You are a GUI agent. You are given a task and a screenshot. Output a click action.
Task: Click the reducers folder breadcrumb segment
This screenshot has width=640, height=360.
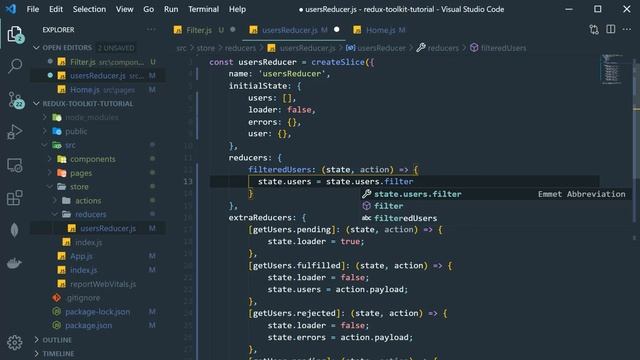pos(240,48)
